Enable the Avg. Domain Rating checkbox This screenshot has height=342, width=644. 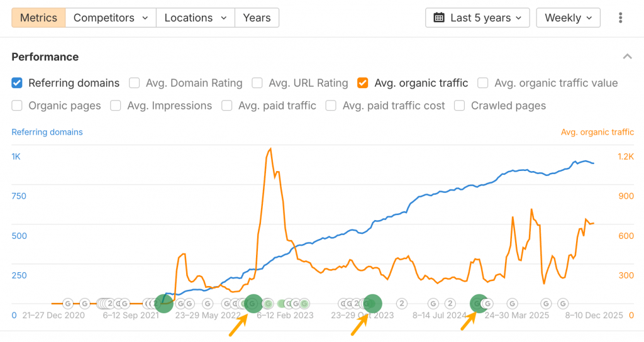pyautogui.click(x=135, y=83)
